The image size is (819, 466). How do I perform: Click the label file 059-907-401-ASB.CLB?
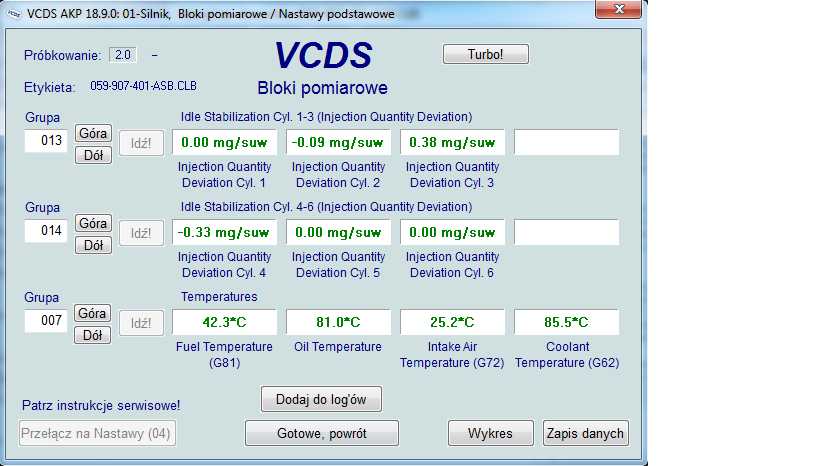[144, 86]
